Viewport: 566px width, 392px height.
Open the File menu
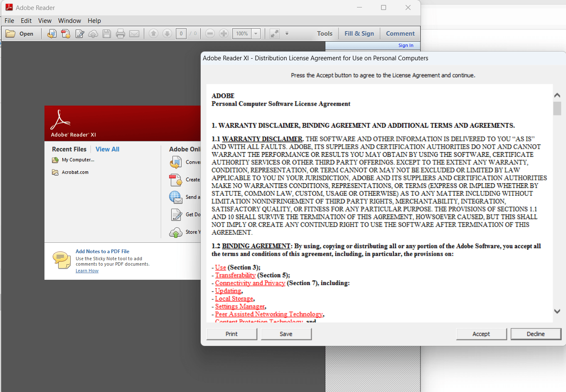tap(9, 21)
